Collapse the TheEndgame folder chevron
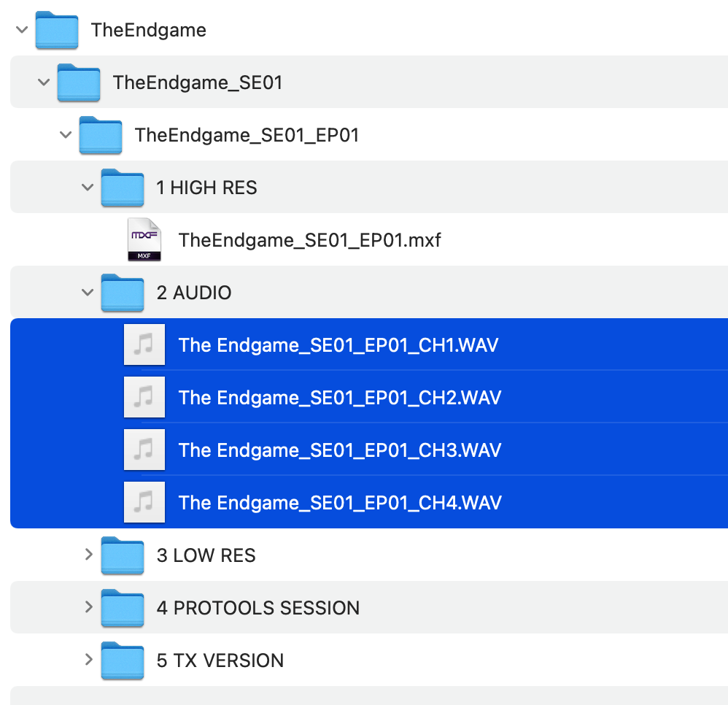Viewport: 728px width, 705px height. [22, 30]
